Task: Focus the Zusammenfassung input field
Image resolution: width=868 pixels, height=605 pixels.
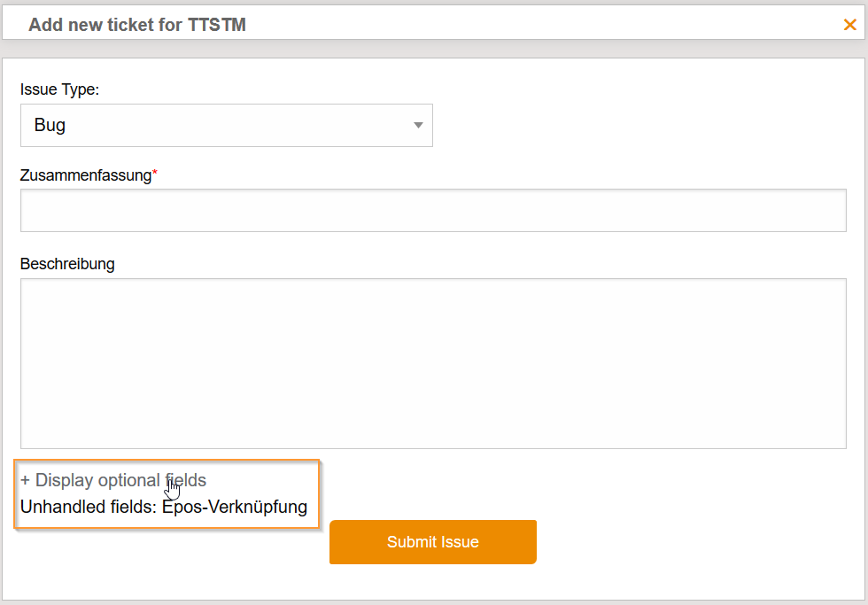Action: (433, 211)
